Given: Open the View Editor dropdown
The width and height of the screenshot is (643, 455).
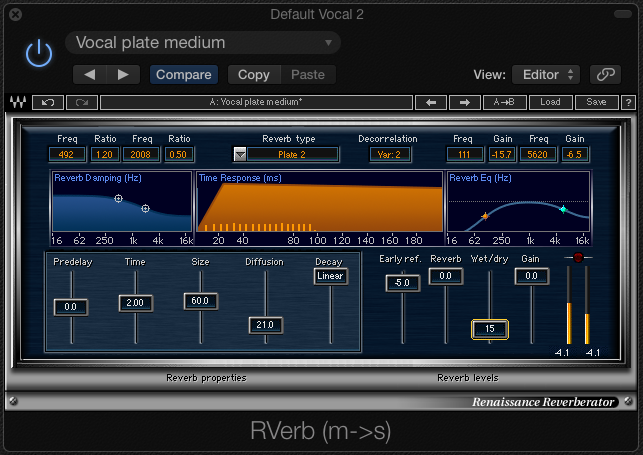Looking at the screenshot, I should pyautogui.click(x=546, y=75).
